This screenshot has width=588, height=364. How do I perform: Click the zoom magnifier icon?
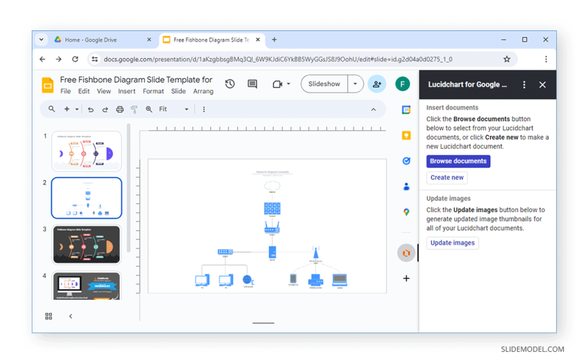pyautogui.click(x=149, y=109)
